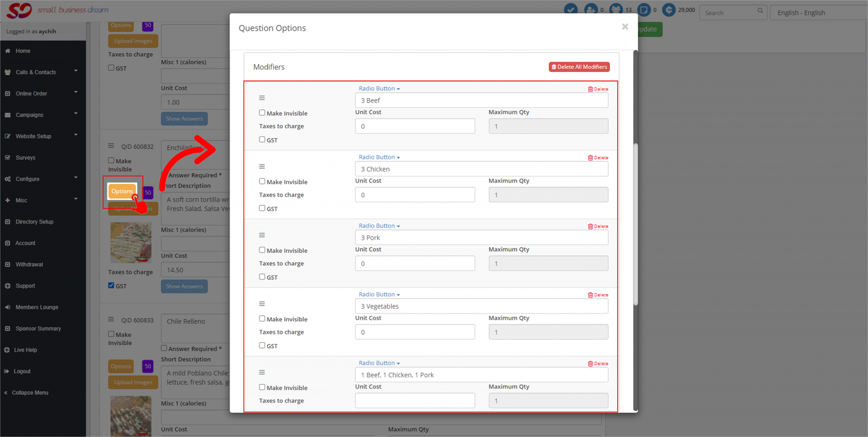The image size is (868, 437).
Task: Enable GST for the 3 Chicken modifier
Action: (x=262, y=208)
